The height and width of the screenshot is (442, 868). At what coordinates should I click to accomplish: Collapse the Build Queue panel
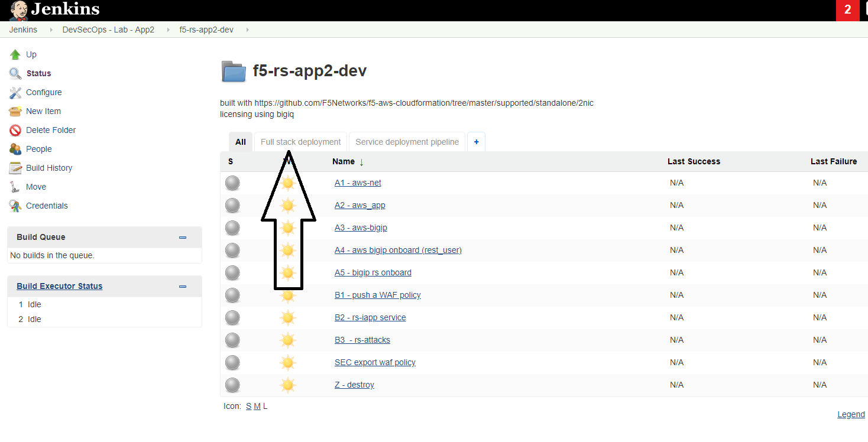pyautogui.click(x=183, y=238)
